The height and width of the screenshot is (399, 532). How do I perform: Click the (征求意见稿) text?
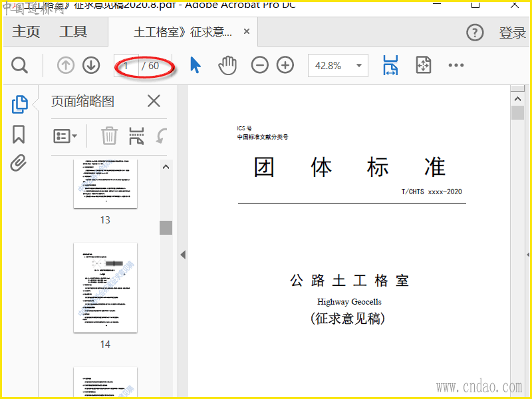348,319
